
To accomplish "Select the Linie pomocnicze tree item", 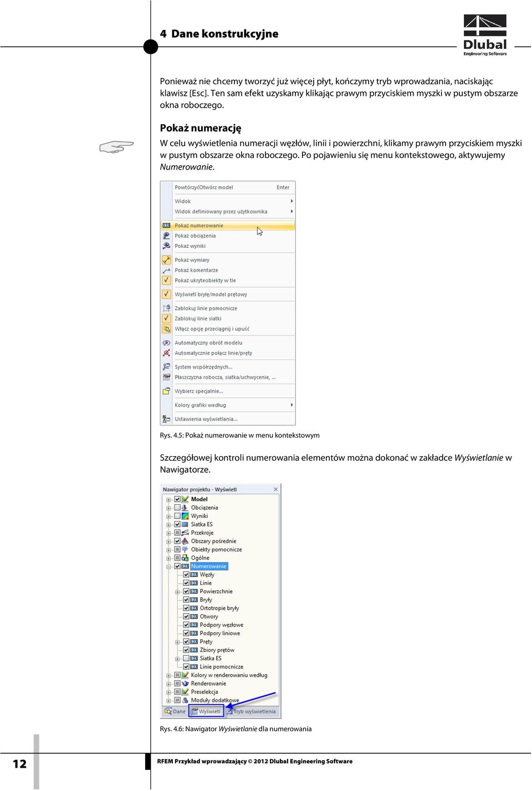I will click(x=222, y=667).
